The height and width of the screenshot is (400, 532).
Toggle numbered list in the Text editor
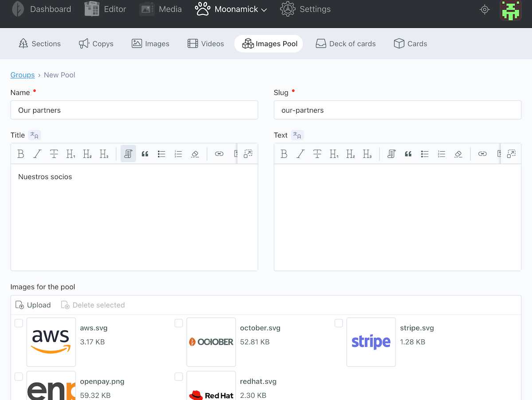[442, 154]
